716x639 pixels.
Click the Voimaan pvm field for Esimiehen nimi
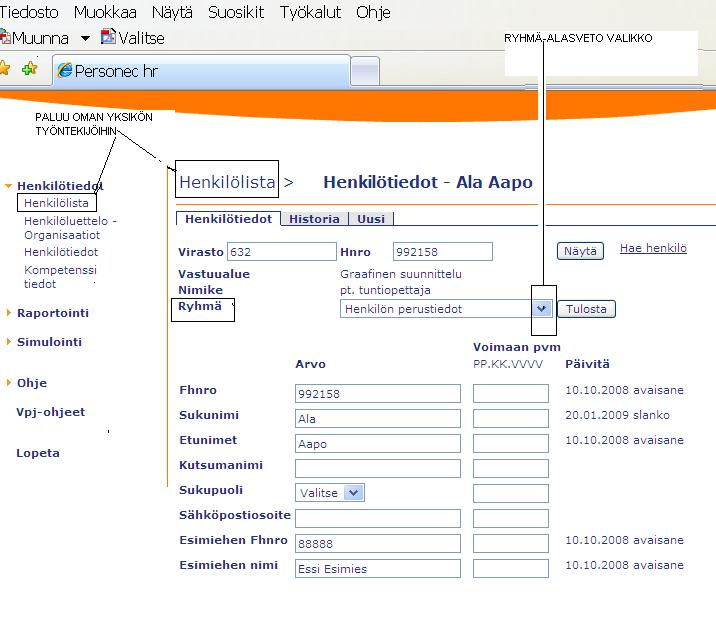coord(511,568)
